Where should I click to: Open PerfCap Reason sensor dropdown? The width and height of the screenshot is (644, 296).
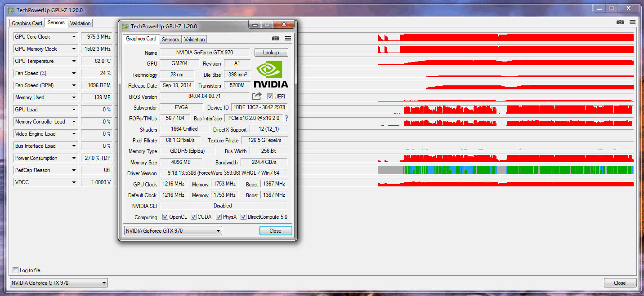click(74, 170)
